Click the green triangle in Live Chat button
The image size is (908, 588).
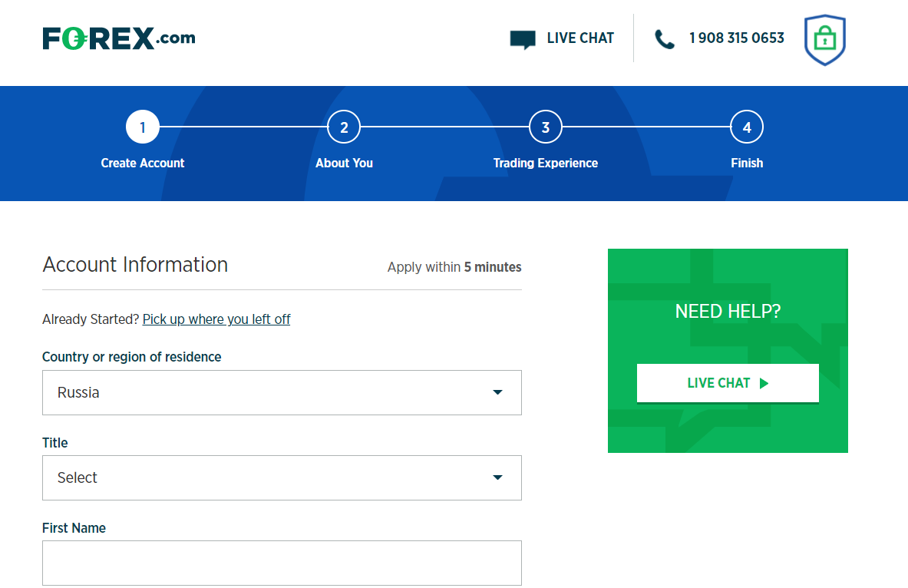(x=764, y=383)
